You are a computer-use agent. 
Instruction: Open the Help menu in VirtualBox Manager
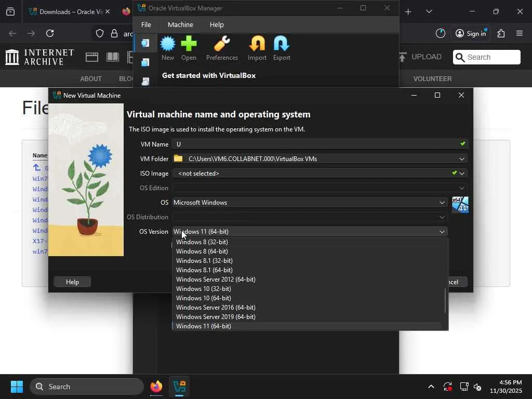point(217,24)
